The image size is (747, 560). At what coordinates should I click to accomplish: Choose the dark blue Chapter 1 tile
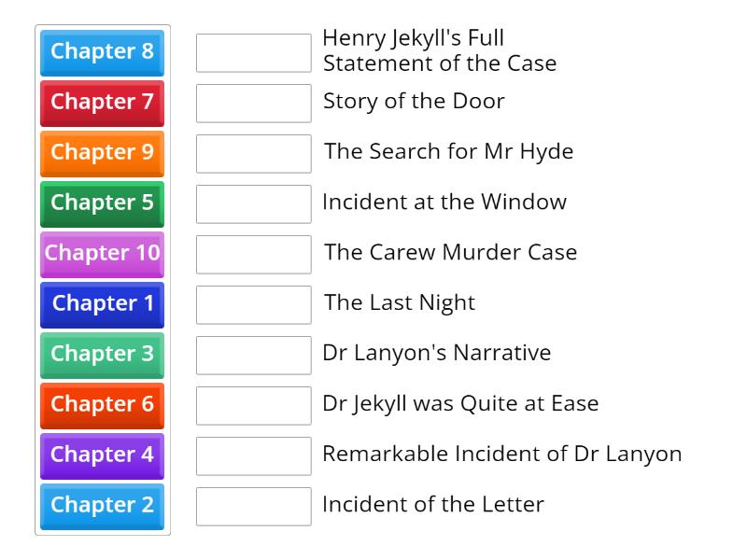pyautogui.click(x=102, y=303)
